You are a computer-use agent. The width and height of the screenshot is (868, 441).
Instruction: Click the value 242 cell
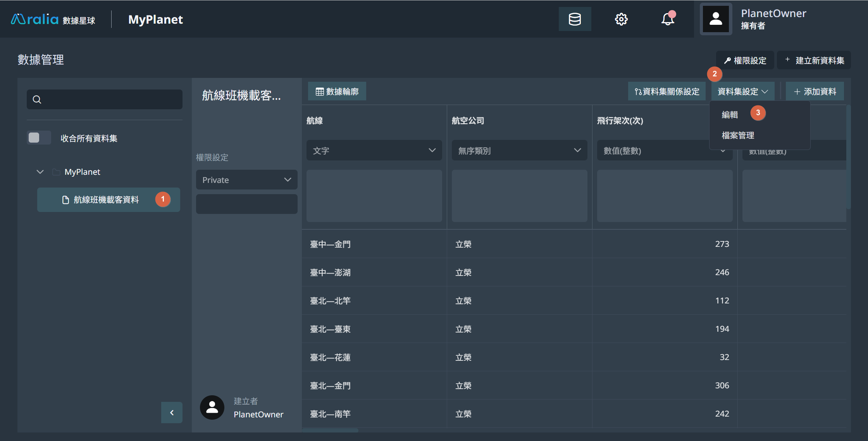coord(665,414)
